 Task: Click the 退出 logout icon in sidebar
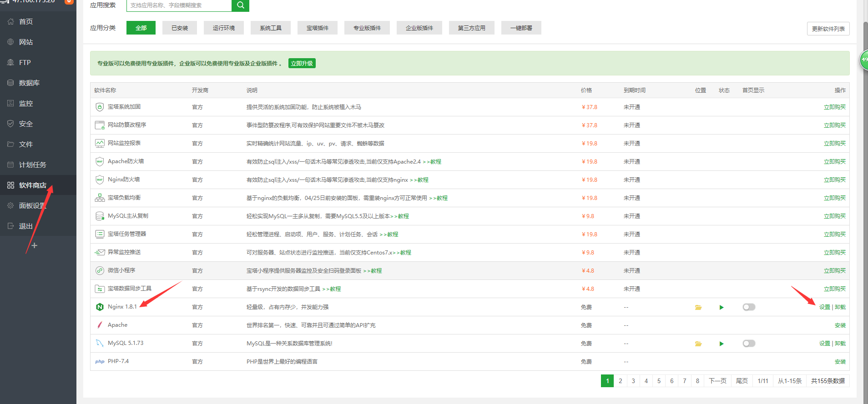pyautogui.click(x=10, y=226)
